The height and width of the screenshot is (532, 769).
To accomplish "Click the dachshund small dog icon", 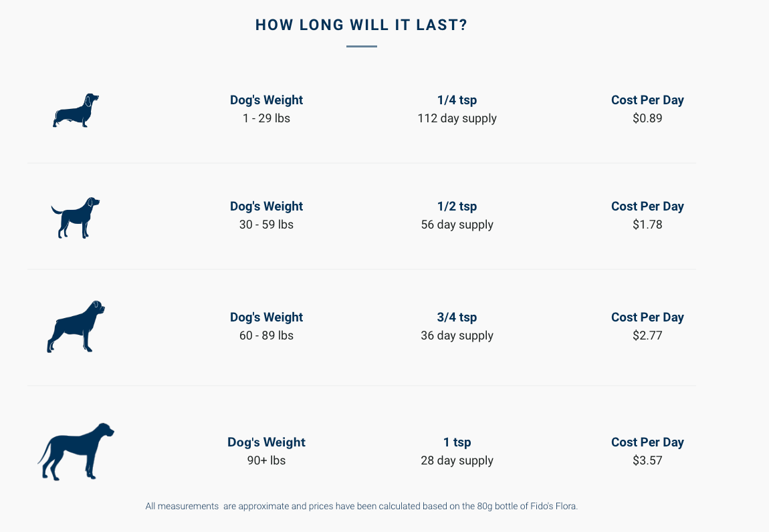I will 76,111.
